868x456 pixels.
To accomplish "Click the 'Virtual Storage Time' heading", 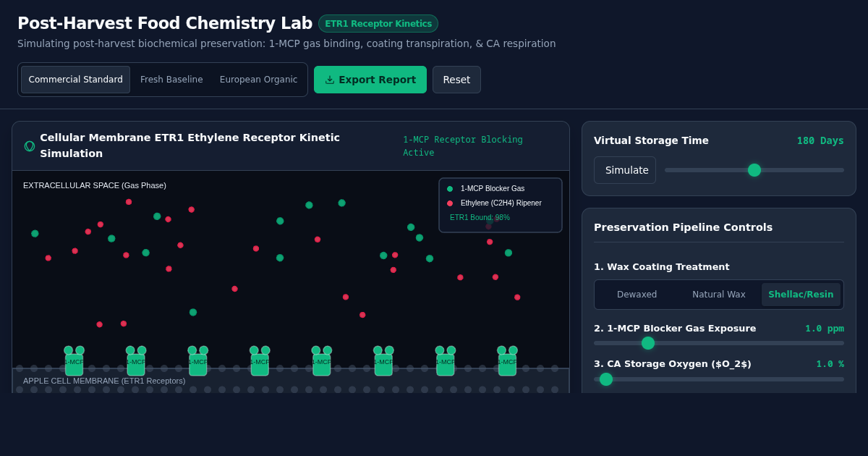I will point(651,140).
